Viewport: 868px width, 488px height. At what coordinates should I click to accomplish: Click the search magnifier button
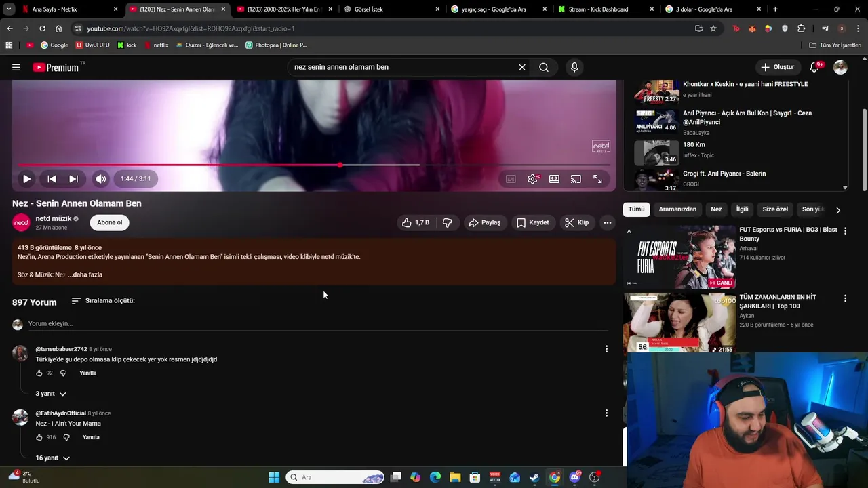point(544,67)
